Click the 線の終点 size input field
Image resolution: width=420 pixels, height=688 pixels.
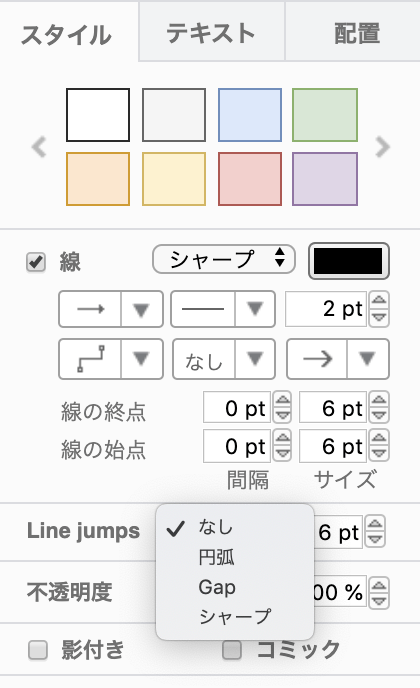[x=333, y=408]
